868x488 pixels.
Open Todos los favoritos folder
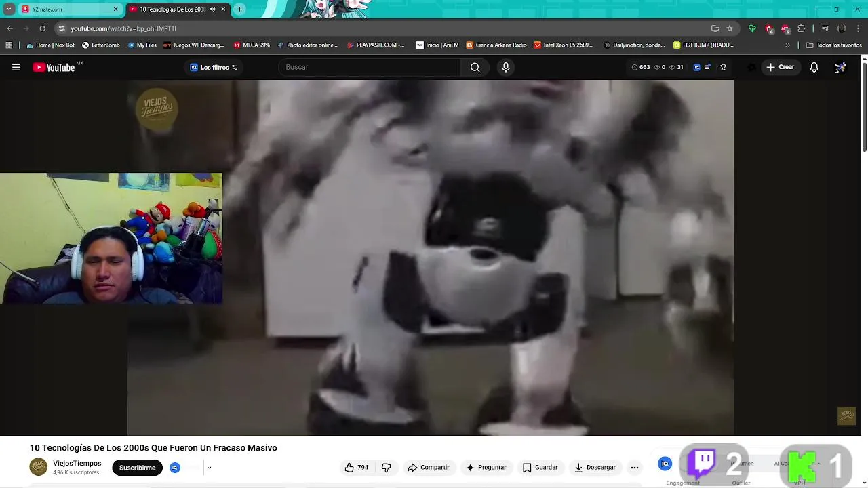click(833, 45)
